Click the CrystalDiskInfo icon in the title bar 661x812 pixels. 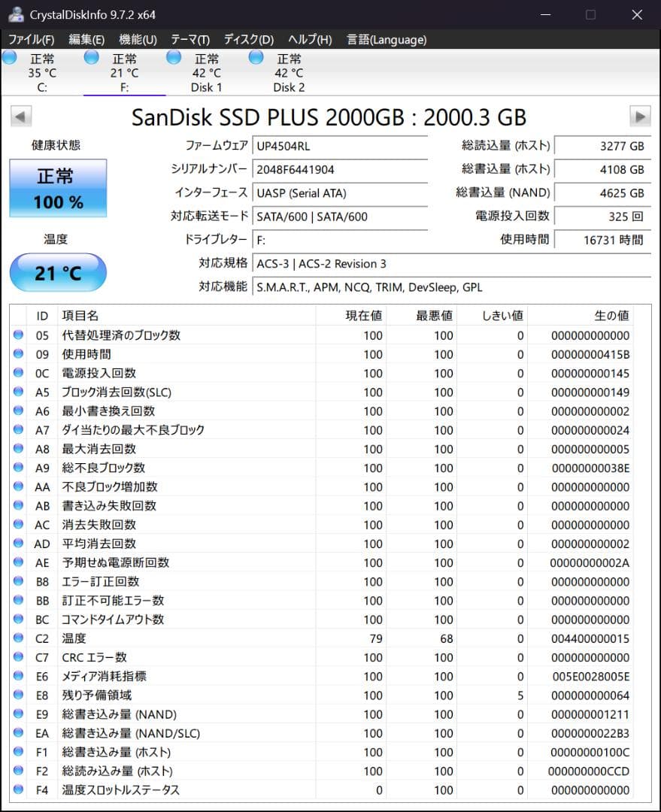coord(16,14)
